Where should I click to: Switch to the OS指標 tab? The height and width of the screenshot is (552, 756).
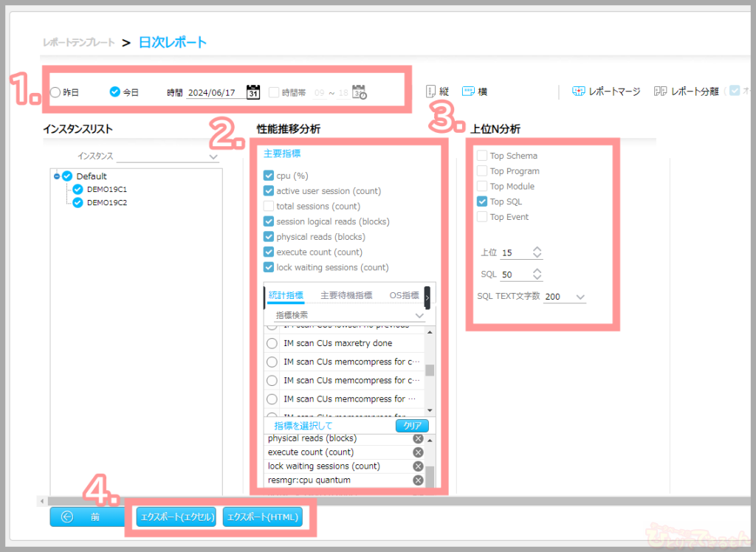[404, 295]
